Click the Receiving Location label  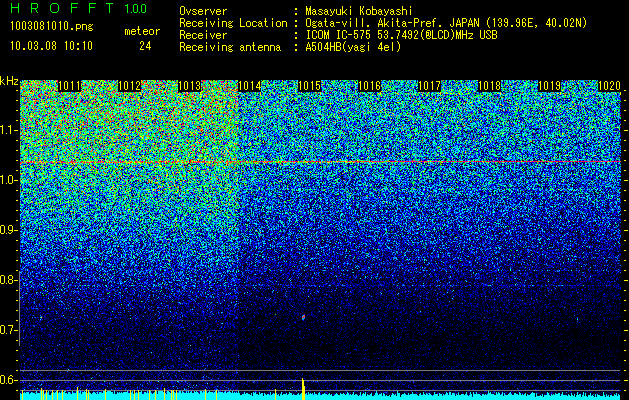coord(233,23)
